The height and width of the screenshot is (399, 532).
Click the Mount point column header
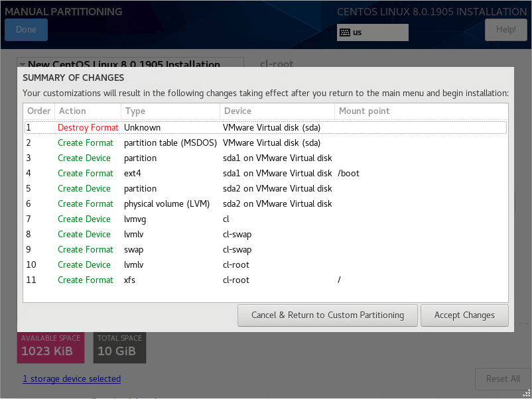click(364, 111)
